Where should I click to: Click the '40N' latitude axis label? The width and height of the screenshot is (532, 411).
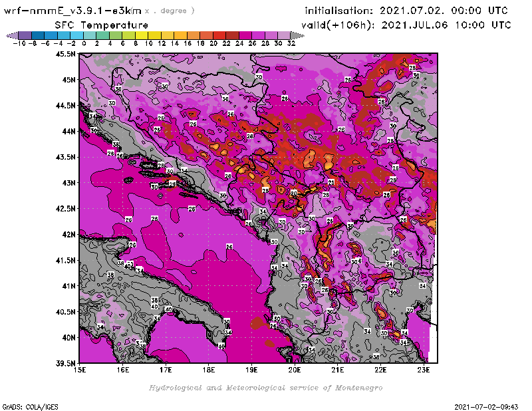coord(68,338)
